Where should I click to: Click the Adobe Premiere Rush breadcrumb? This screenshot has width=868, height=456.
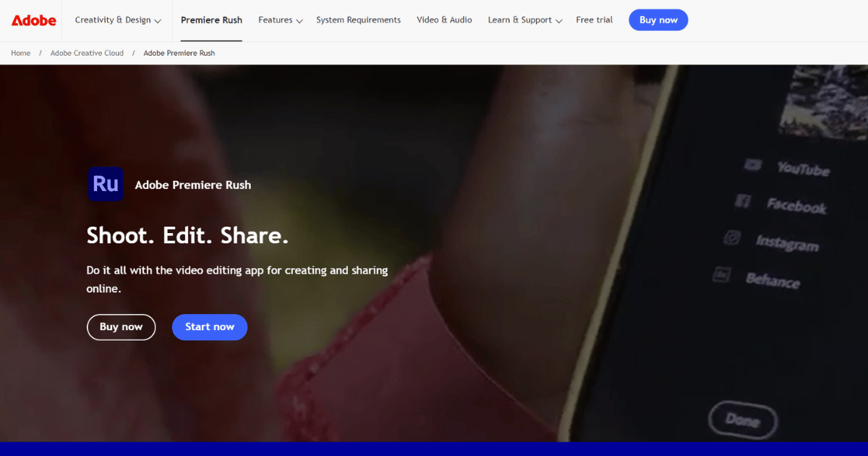coord(179,53)
